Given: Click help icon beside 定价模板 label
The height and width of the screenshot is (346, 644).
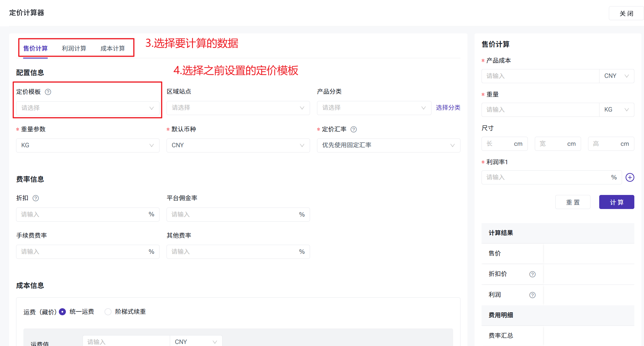Looking at the screenshot, I should pos(48,92).
